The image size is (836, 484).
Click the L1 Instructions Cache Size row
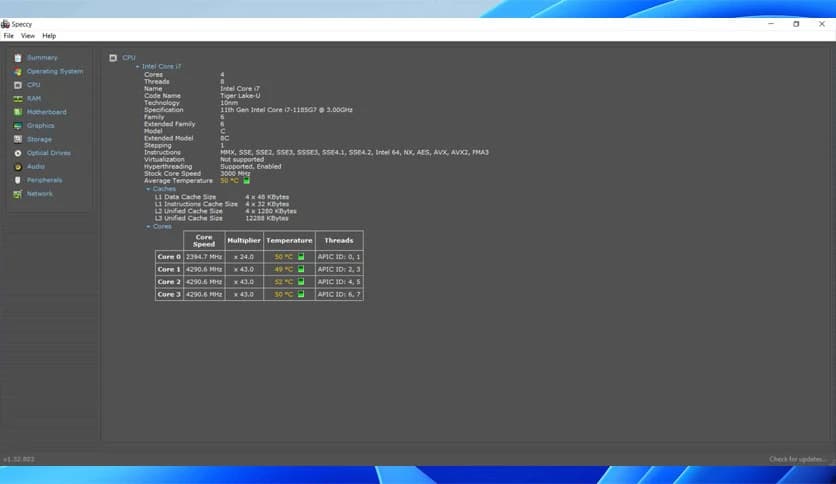click(x=222, y=204)
